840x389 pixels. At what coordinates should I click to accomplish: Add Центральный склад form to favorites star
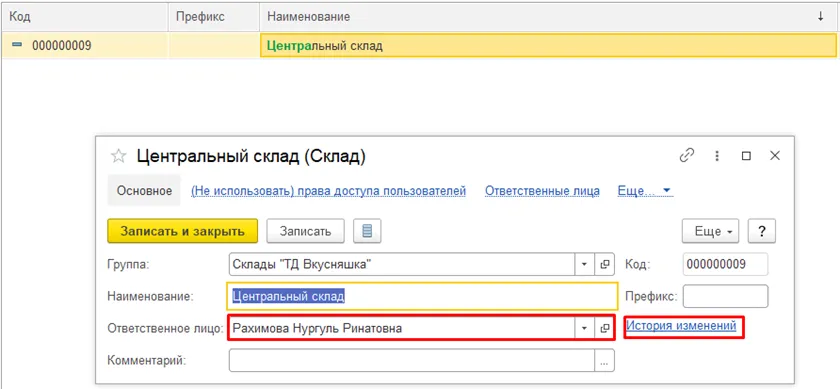point(118,156)
